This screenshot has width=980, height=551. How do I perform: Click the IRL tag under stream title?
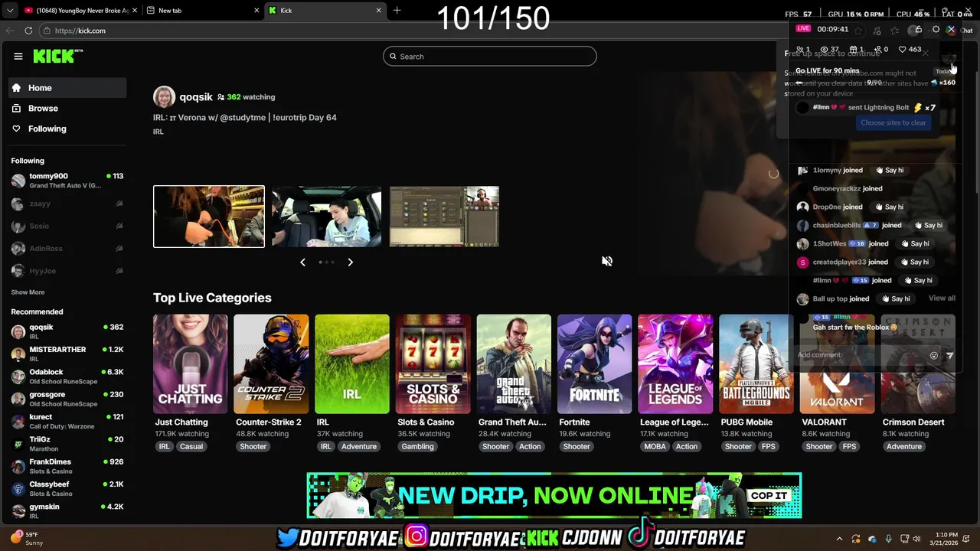pyautogui.click(x=158, y=132)
